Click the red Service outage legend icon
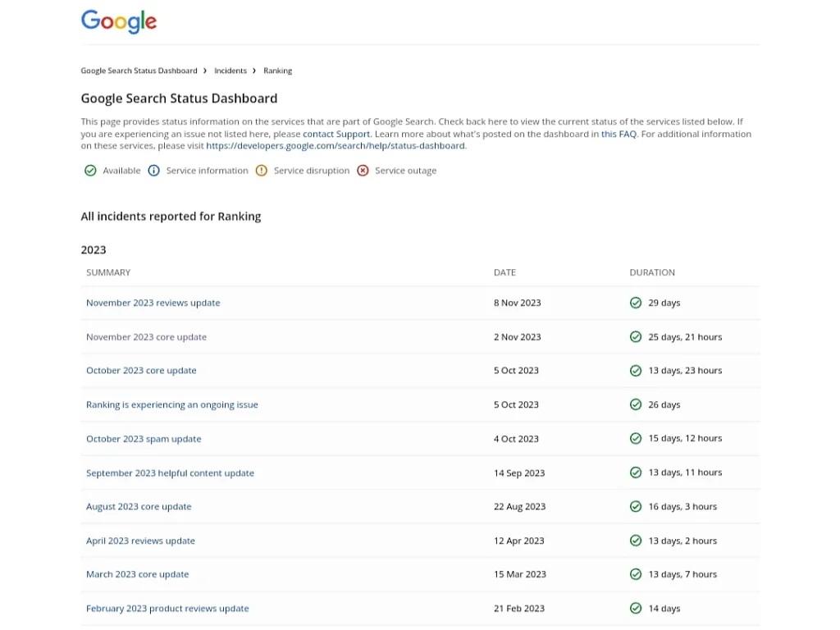Image resolution: width=840 pixels, height=630 pixels. pos(363,171)
